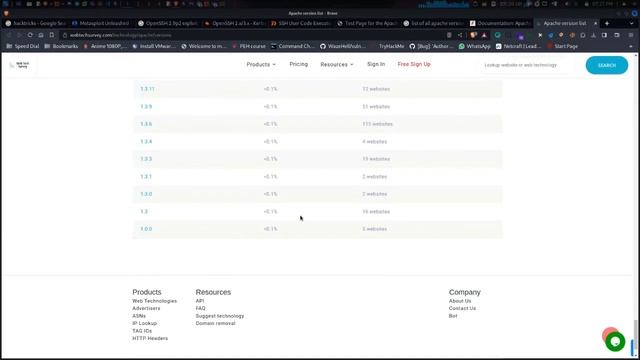Open the WhatsApp bookmark
Screen dimensions: 640x360
pos(474,47)
